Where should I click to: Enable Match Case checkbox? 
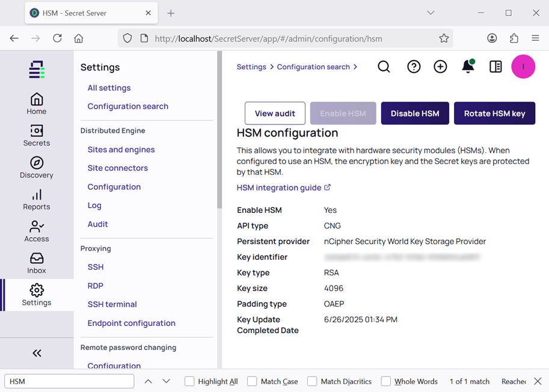(x=252, y=381)
